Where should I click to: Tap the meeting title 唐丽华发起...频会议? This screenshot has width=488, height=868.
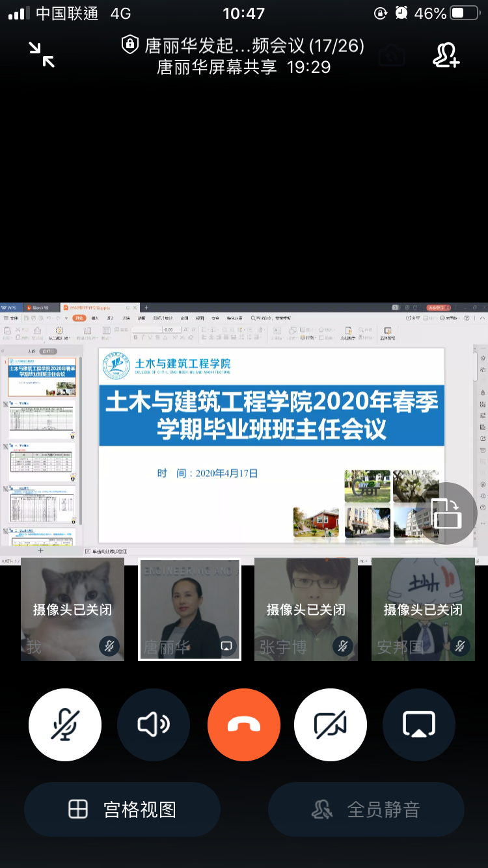click(254, 46)
